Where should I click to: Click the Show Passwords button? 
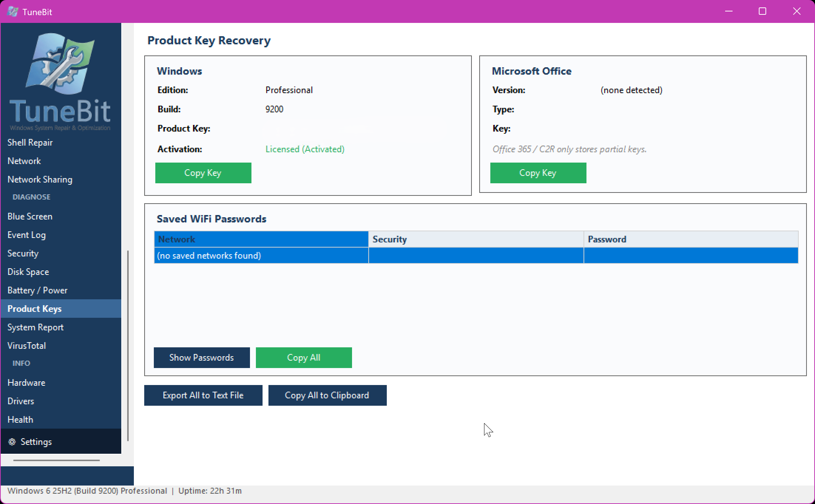pos(202,358)
